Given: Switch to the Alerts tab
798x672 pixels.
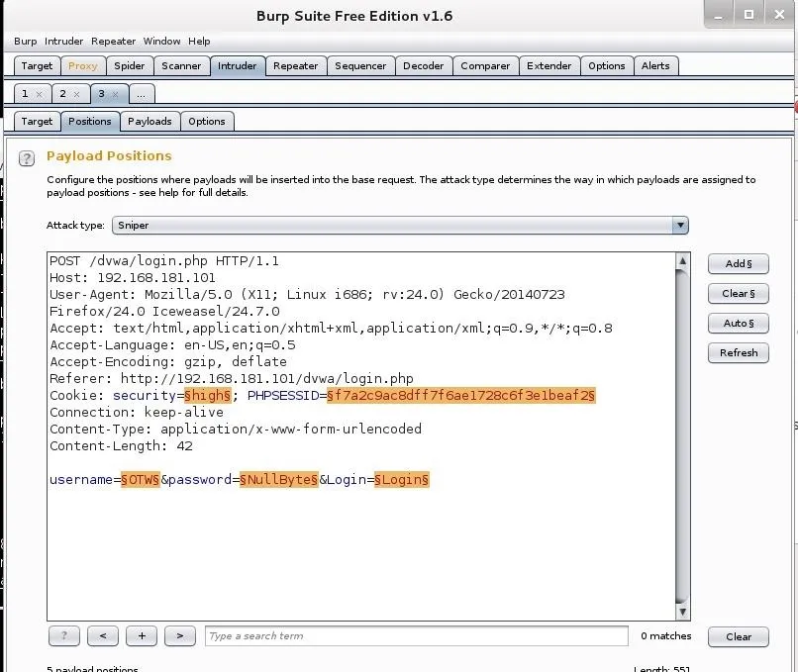Looking at the screenshot, I should [655, 65].
